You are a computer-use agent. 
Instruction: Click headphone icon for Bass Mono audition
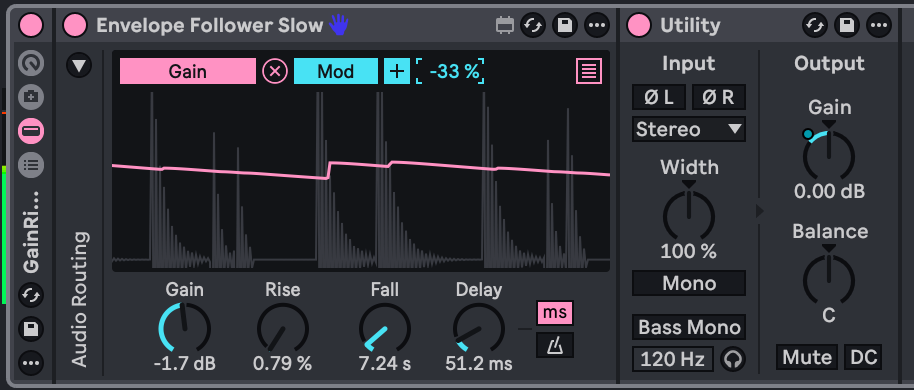tap(732, 359)
